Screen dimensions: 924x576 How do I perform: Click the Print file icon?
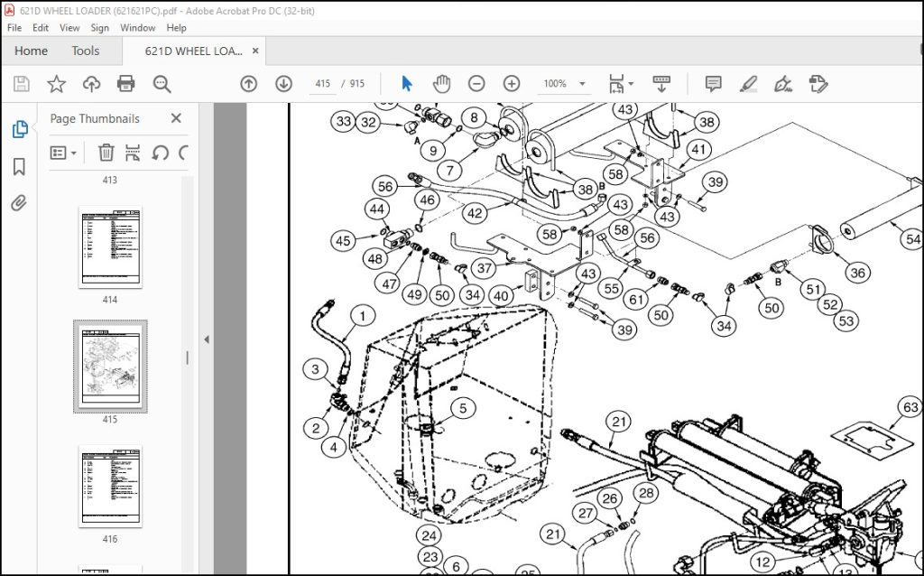point(126,84)
